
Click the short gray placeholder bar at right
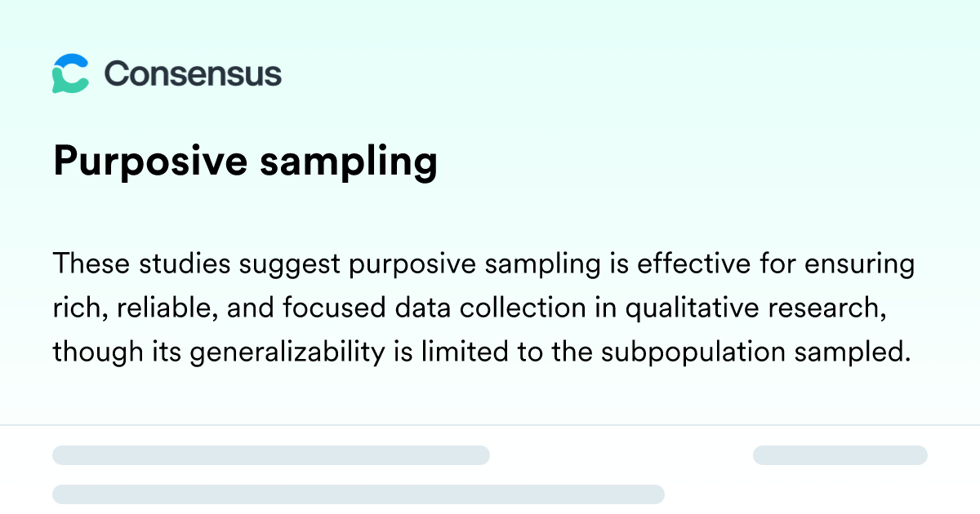pos(840,455)
